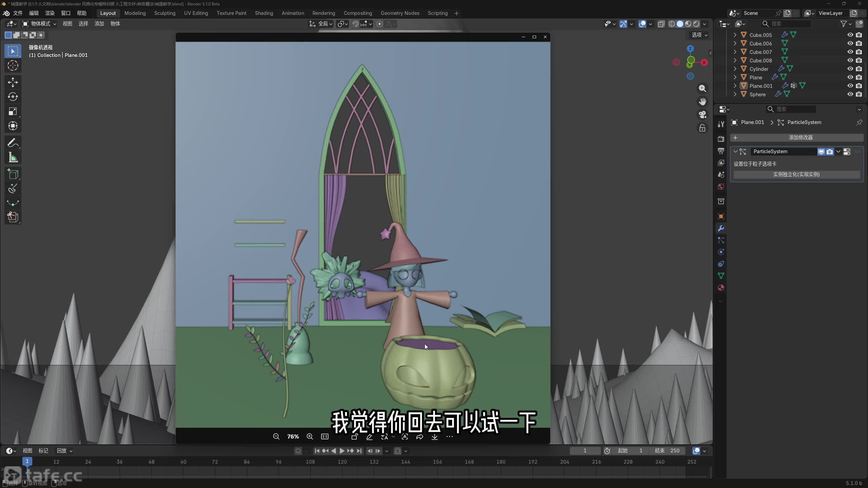This screenshot has height=488, width=868.
Task: Open the Object Mode dropdown
Action: (x=39, y=24)
